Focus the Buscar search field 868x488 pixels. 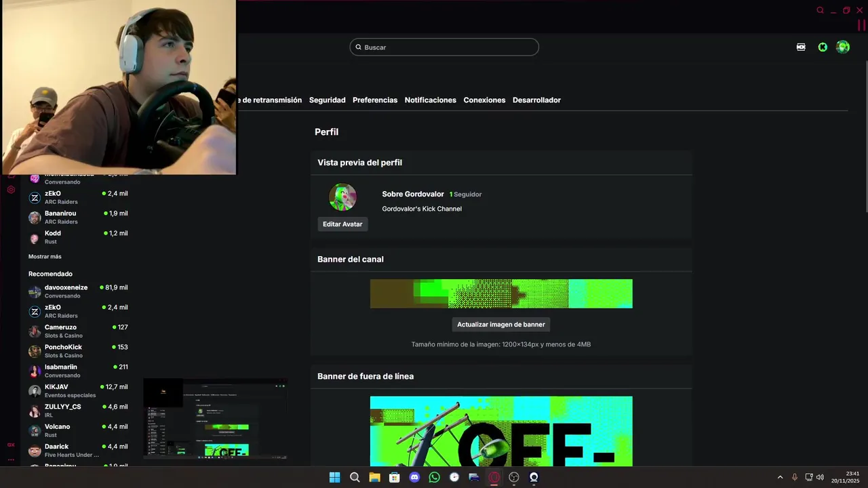click(444, 47)
